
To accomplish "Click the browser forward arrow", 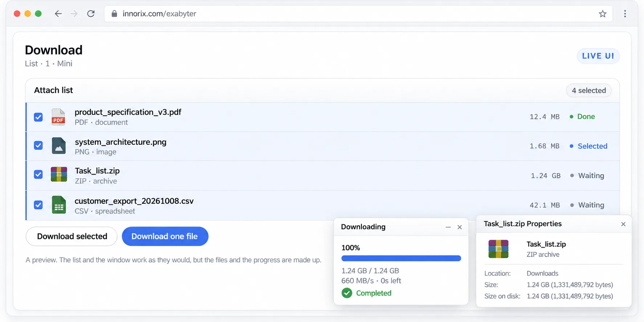I will [74, 14].
